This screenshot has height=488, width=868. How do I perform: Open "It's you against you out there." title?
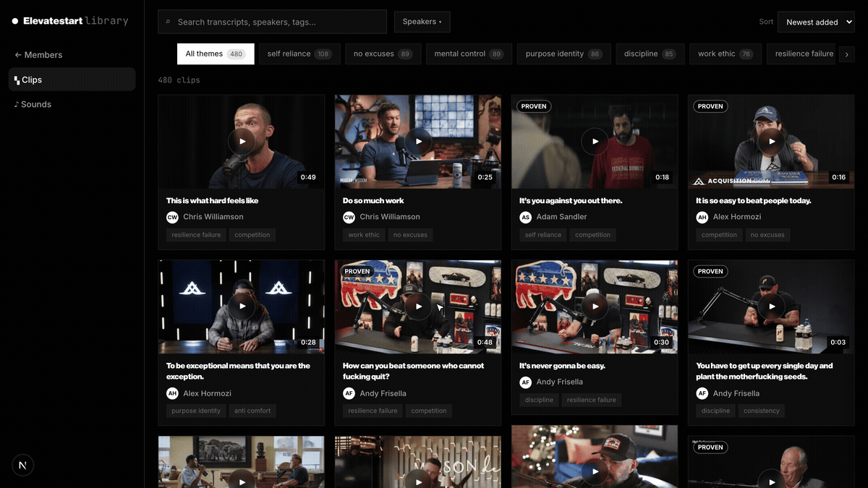tap(571, 201)
